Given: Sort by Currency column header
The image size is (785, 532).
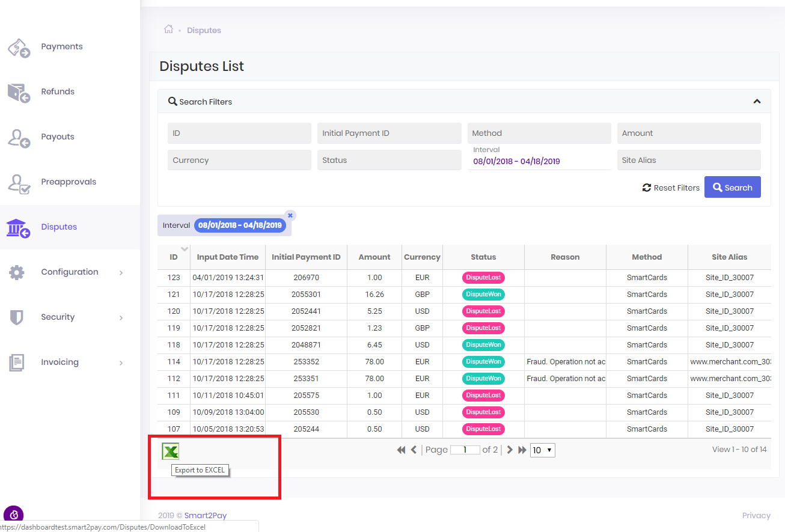Looking at the screenshot, I should coord(422,257).
